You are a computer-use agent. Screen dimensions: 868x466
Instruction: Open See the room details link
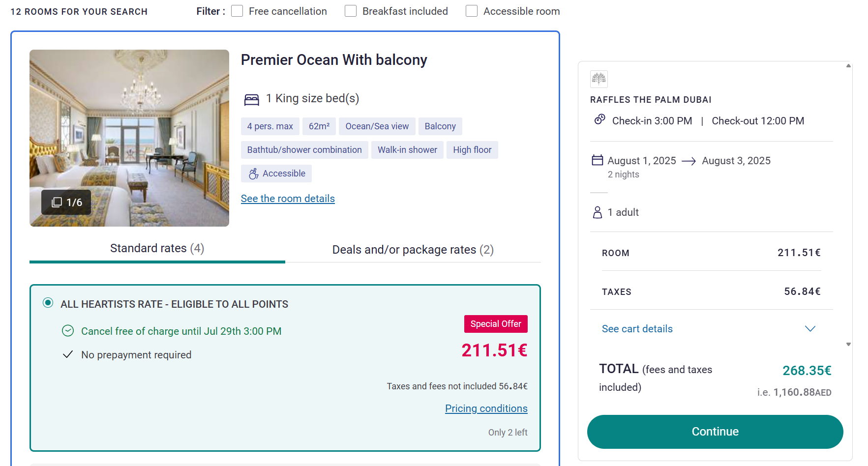coord(288,199)
